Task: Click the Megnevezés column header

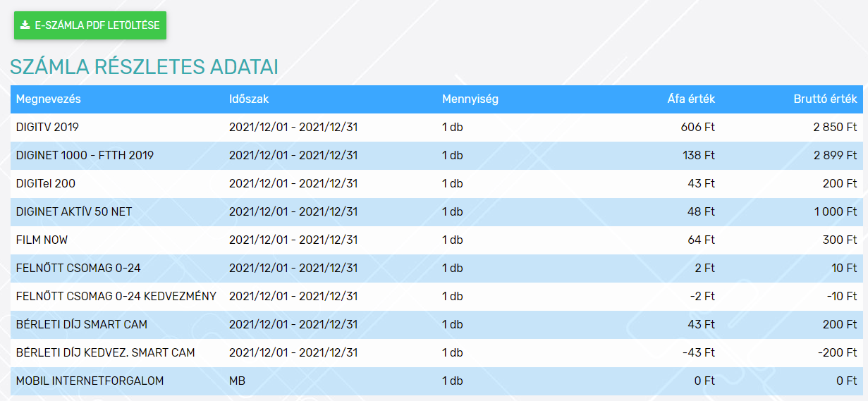Action: 49,99
